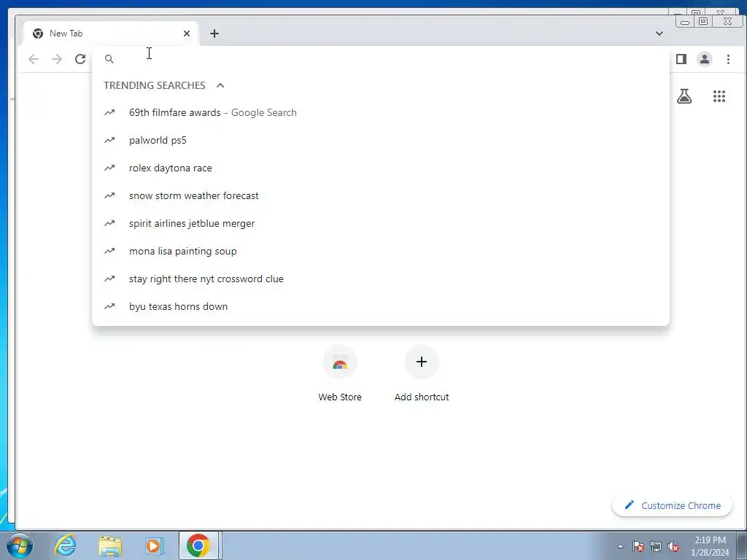Open the network status tray icon
747x560 pixels.
(x=656, y=546)
